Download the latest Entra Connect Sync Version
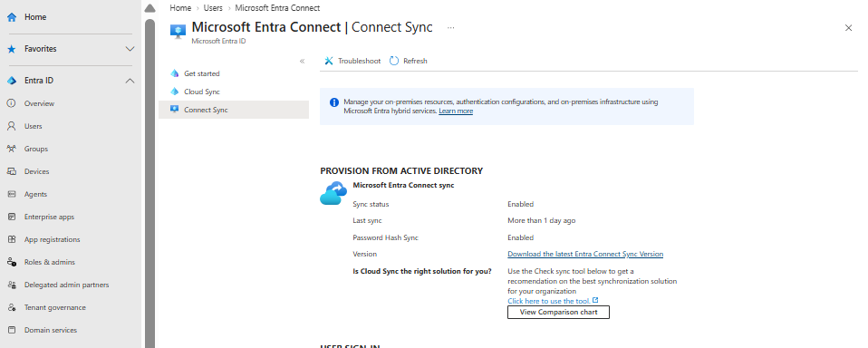The height and width of the screenshot is (348, 868). [x=585, y=254]
